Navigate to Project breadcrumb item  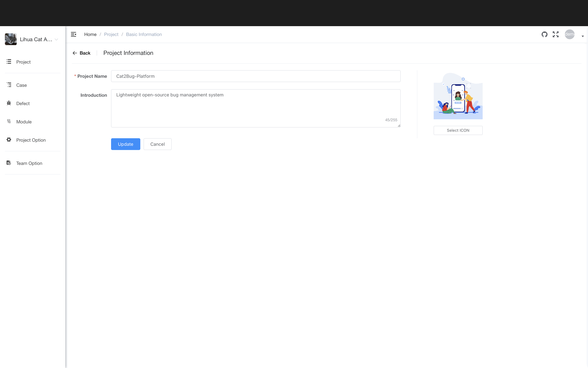(x=111, y=34)
